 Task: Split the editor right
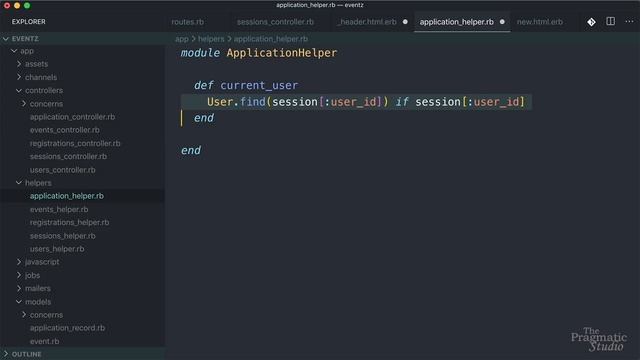[610, 22]
